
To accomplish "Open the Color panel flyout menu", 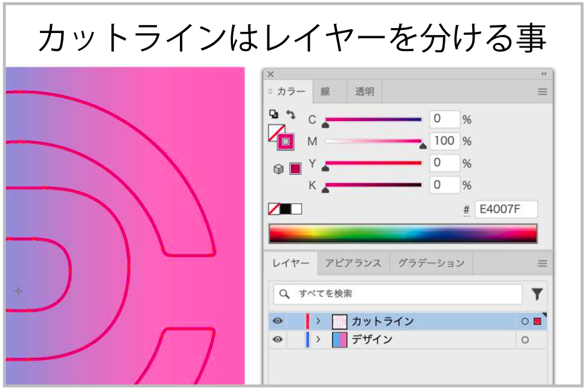I will click(541, 92).
